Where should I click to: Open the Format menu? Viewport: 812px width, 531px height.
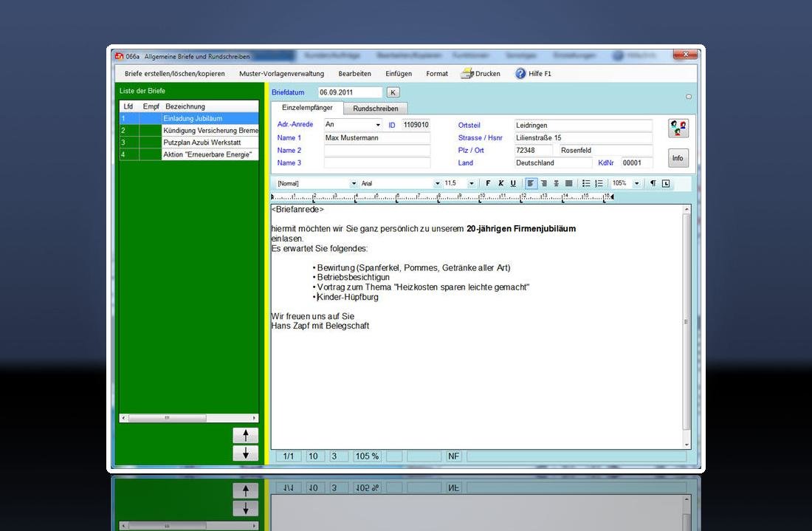tap(437, 74)
